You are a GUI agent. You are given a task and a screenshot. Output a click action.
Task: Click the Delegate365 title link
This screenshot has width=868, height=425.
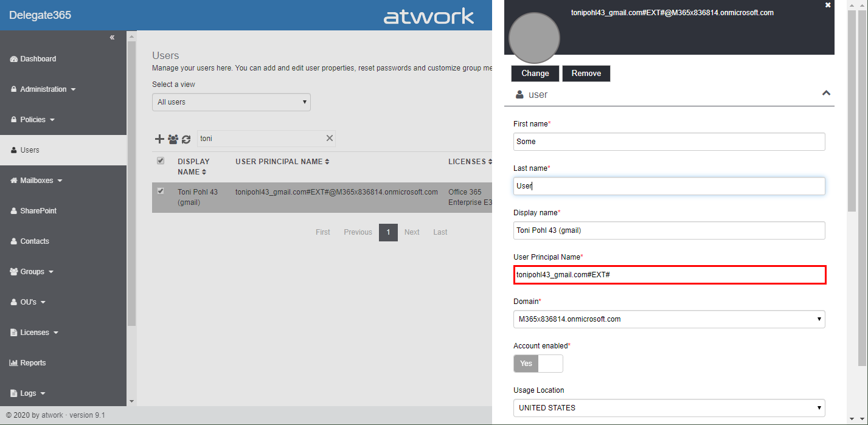coord(40,15)
